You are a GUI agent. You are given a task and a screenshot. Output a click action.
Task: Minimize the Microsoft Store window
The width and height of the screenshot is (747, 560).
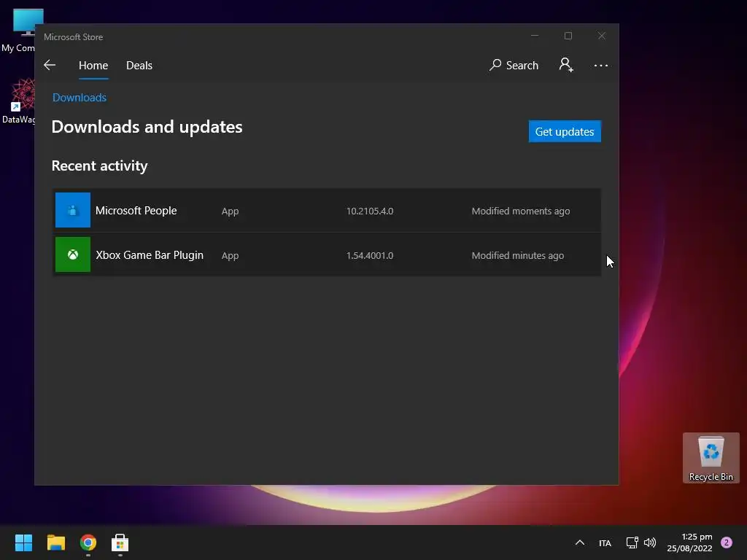pos(535,36)
